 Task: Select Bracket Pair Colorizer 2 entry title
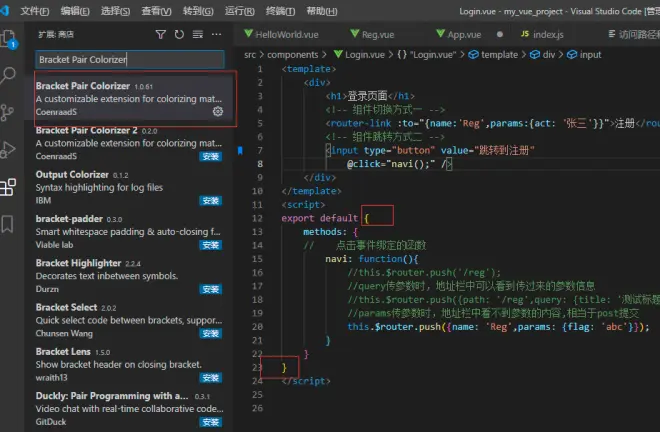(86, 130)
